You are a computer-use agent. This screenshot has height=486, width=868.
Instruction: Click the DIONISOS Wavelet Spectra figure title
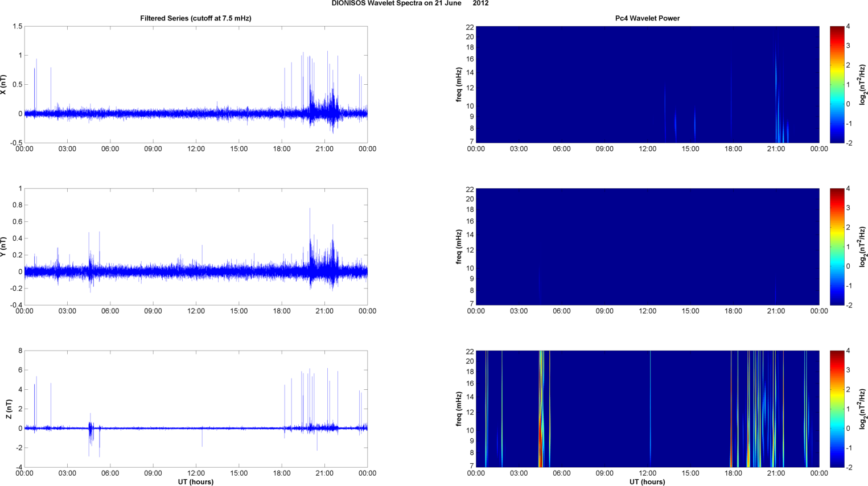point(410,3)
